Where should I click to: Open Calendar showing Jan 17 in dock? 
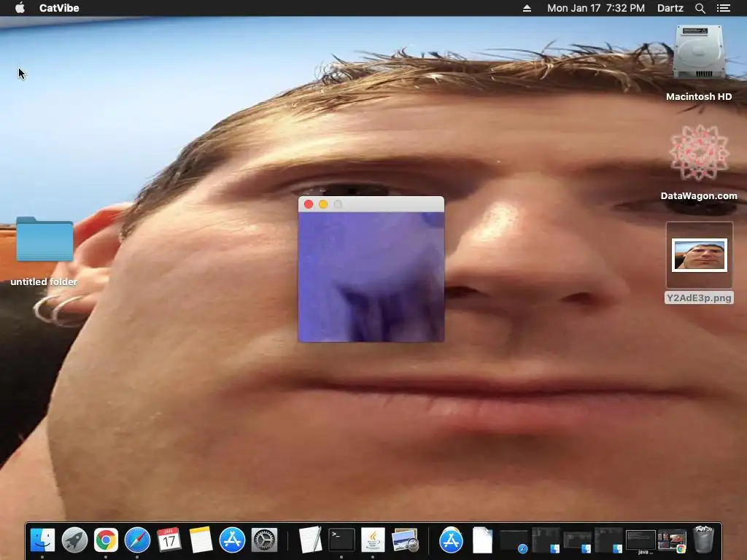(169, 540)
